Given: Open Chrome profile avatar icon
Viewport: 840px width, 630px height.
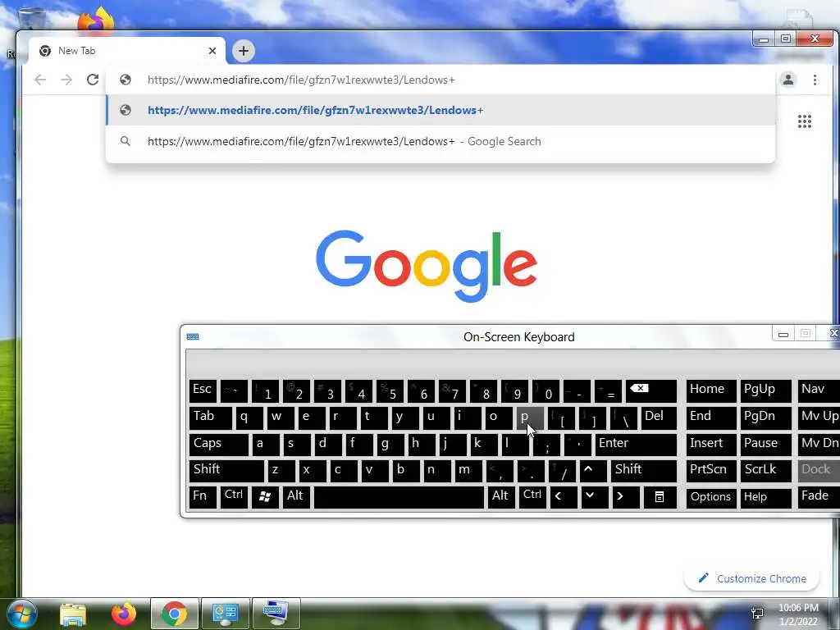Looking at the screenshot, I should tap(788, 80).
